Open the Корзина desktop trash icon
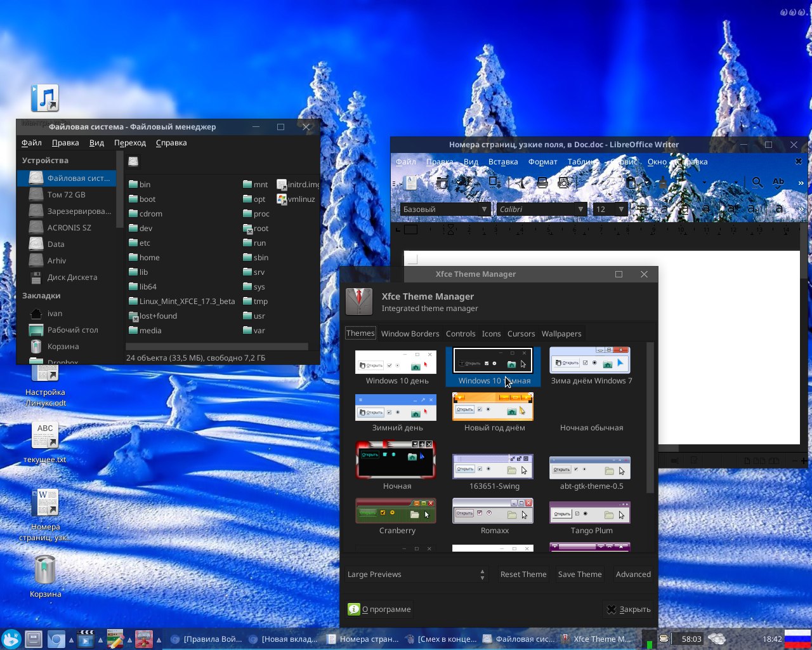The width and height of the screenshot is (812, 650). point(45,570)
